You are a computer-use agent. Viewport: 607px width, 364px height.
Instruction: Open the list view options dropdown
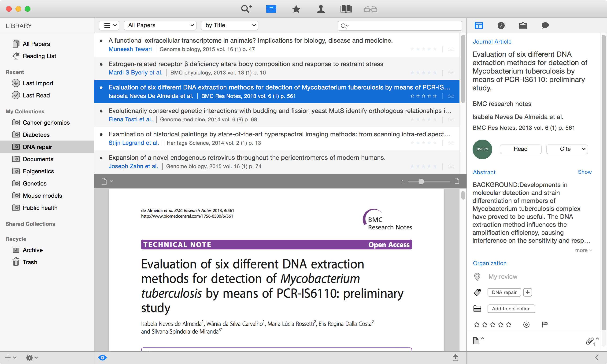(109, 25)
